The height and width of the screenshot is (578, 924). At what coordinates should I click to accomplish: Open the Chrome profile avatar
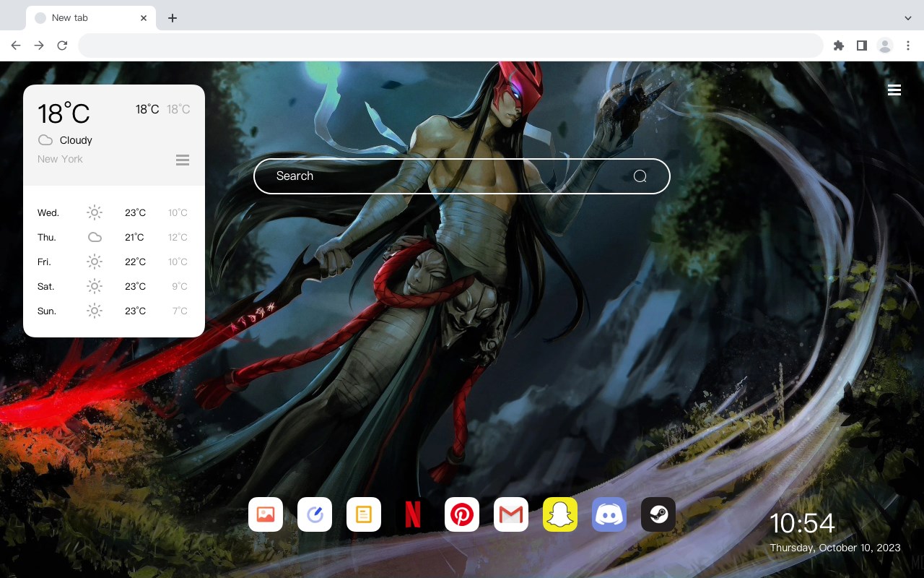(885, 46)
